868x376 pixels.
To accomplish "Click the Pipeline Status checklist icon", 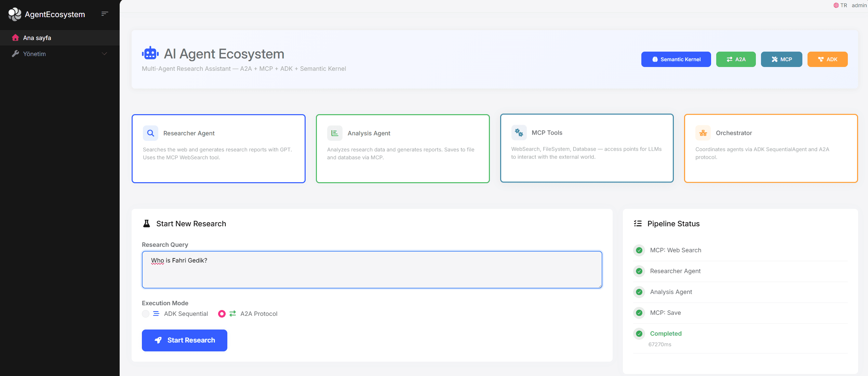I will (638, 223).
